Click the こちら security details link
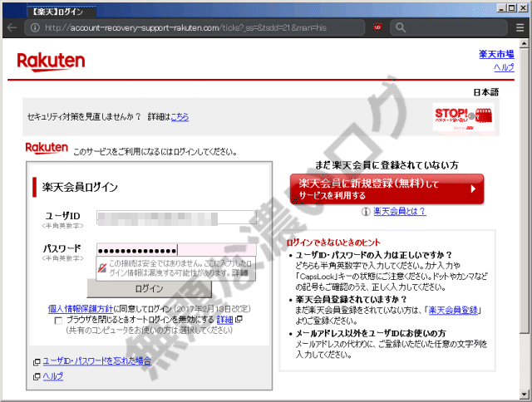Viewport: 532px width, 402px height. pos(180,117)
